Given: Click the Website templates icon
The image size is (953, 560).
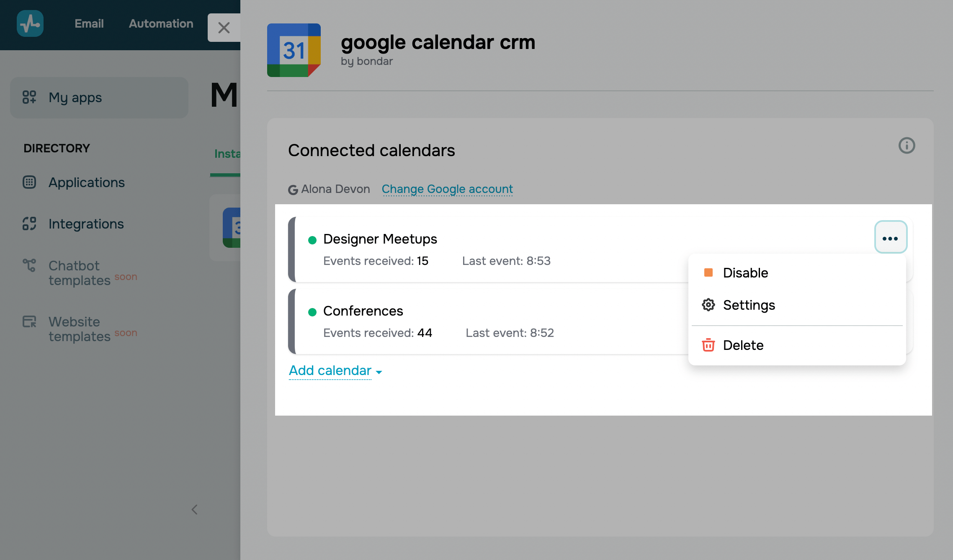Looking at the screenshot, I should [29, 321].
